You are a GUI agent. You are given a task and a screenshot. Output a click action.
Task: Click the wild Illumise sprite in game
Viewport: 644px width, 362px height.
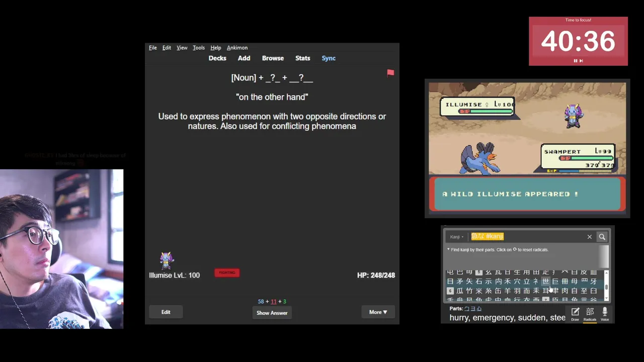[x=573, y=117]
